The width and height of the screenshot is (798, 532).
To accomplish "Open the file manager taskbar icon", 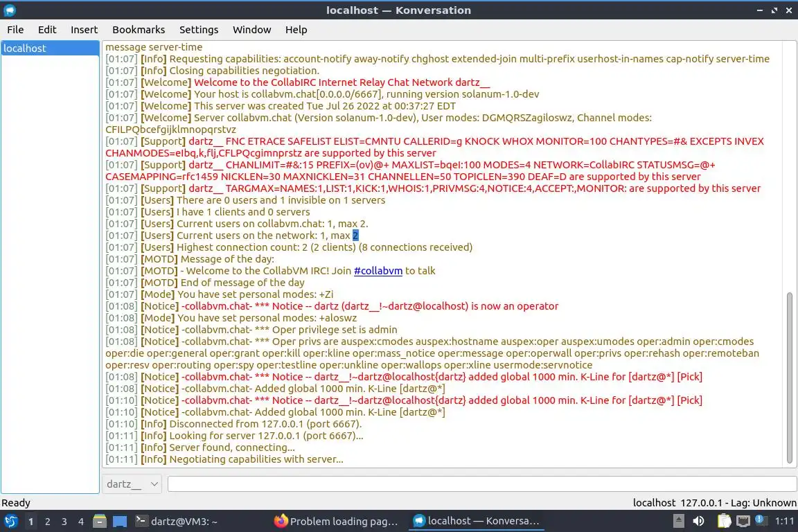I will (100, 522).
